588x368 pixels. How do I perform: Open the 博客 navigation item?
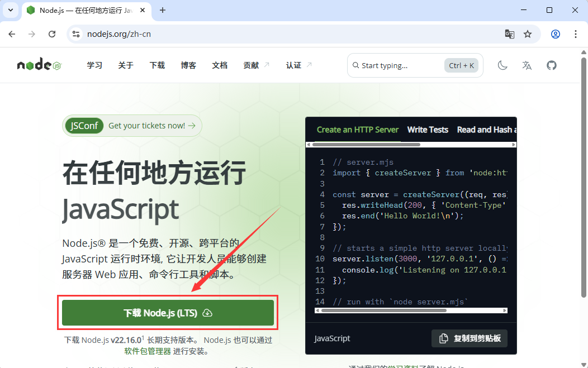coord(188,65)
